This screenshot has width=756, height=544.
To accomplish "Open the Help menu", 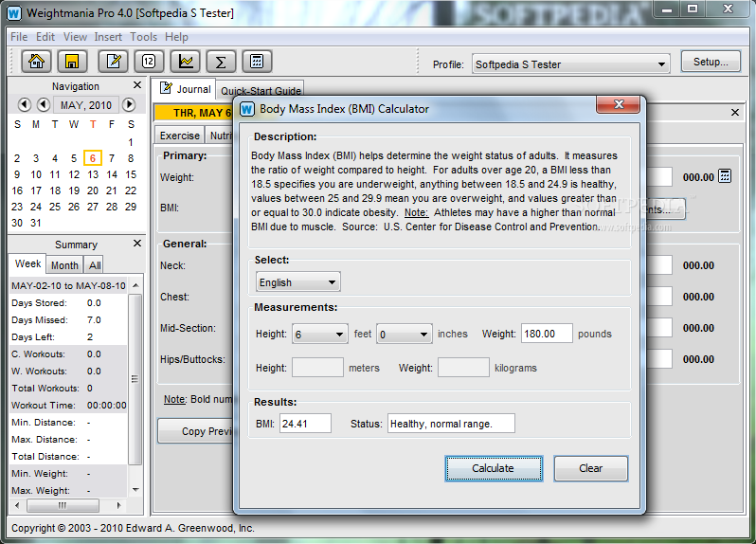I will point(176,37).
